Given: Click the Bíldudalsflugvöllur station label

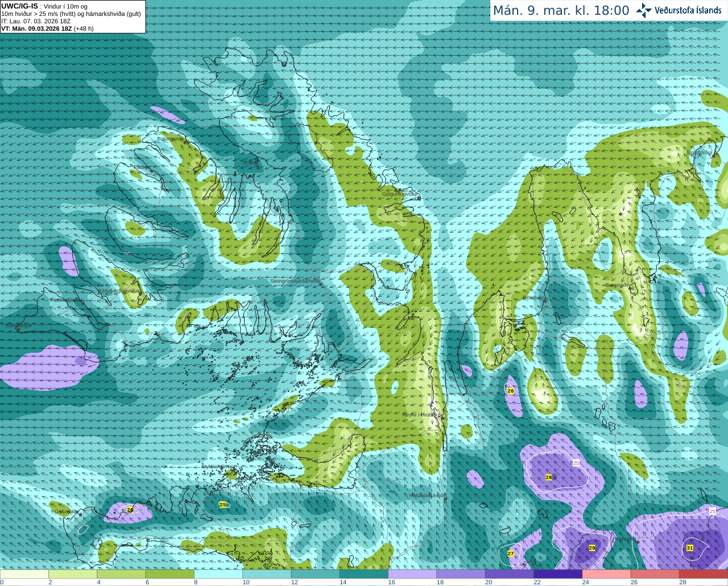Looking at the screenshot, I should (118, 290).
